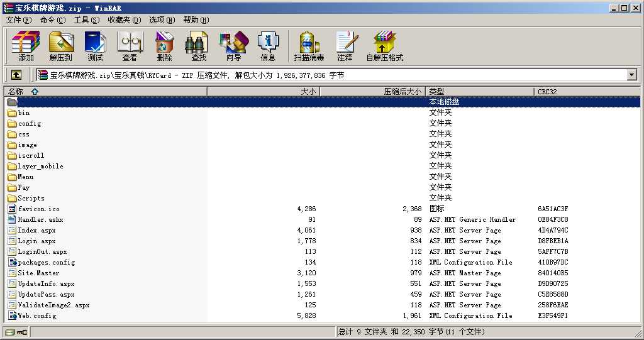Open the address path dropdown arrow
Viewport: 644px width, 340px height.
tap(631, 75)
